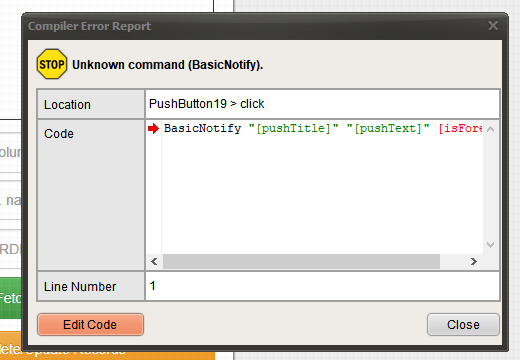The image size is (520, 360).
Task: Click the "[pushTitle]" string in code
Action: point(294,128)
